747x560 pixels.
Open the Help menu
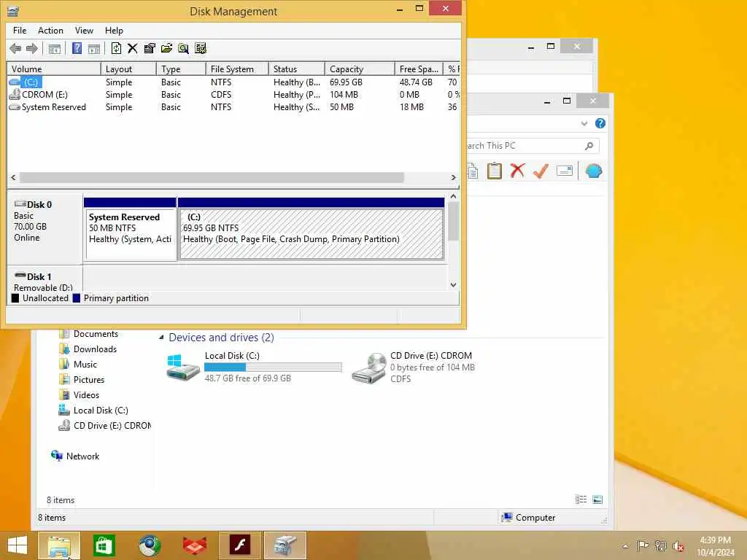click(114, 31)
